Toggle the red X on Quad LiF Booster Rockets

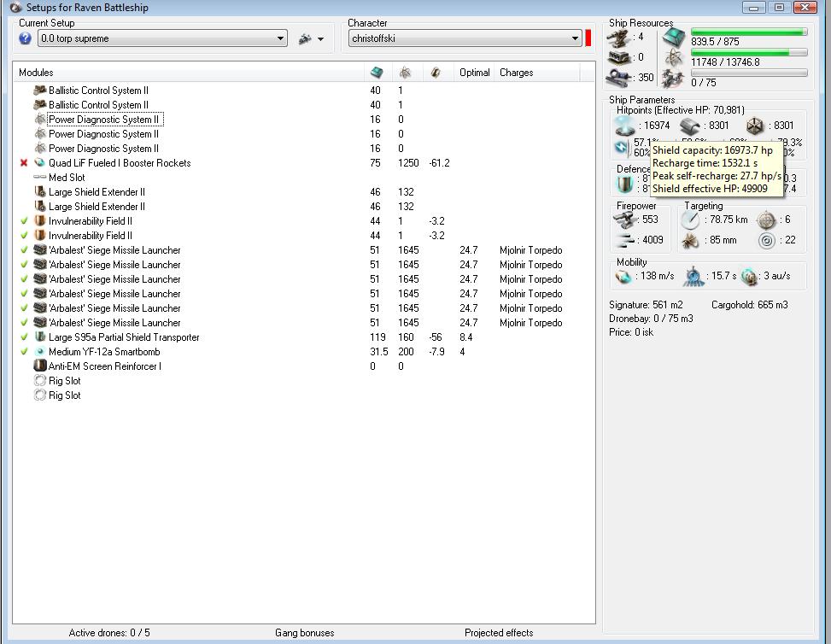click(x=23, y=163)
